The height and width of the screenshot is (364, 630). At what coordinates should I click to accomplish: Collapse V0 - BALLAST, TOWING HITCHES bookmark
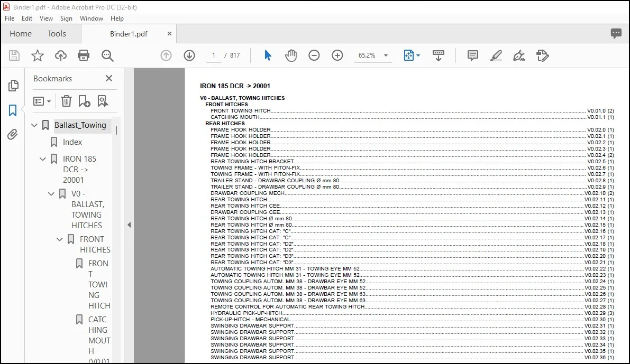pos(51,194)
